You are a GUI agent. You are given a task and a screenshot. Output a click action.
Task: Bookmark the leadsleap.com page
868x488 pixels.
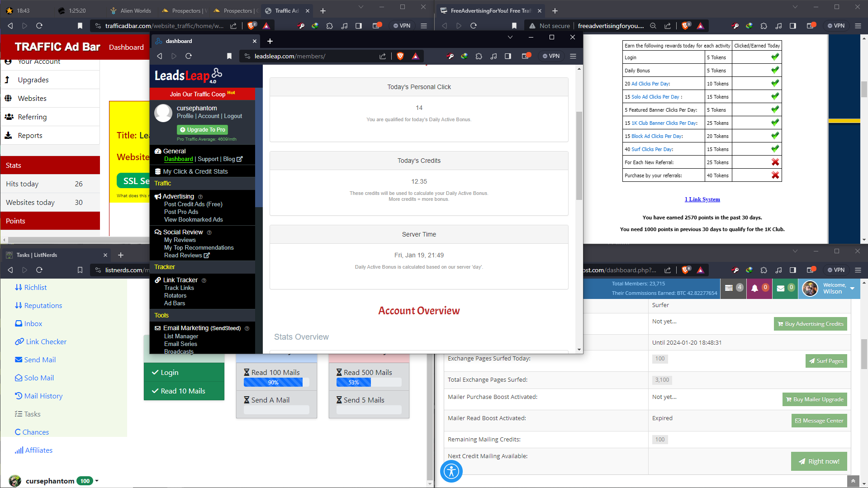tap(229, 56)
